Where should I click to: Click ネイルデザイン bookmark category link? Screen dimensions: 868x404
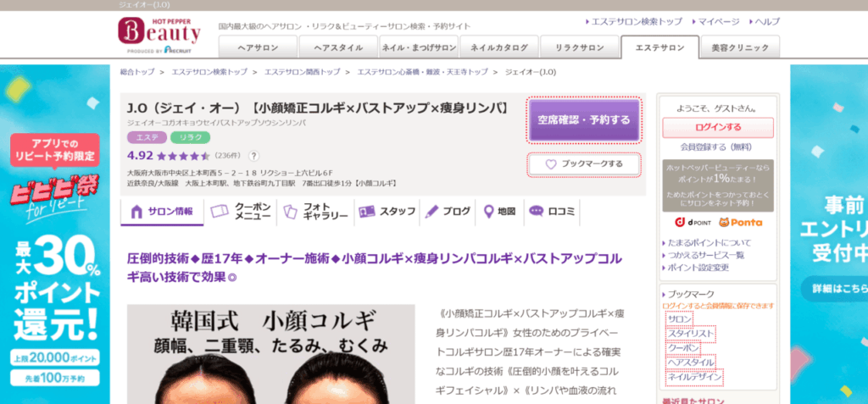pos(694,377)
